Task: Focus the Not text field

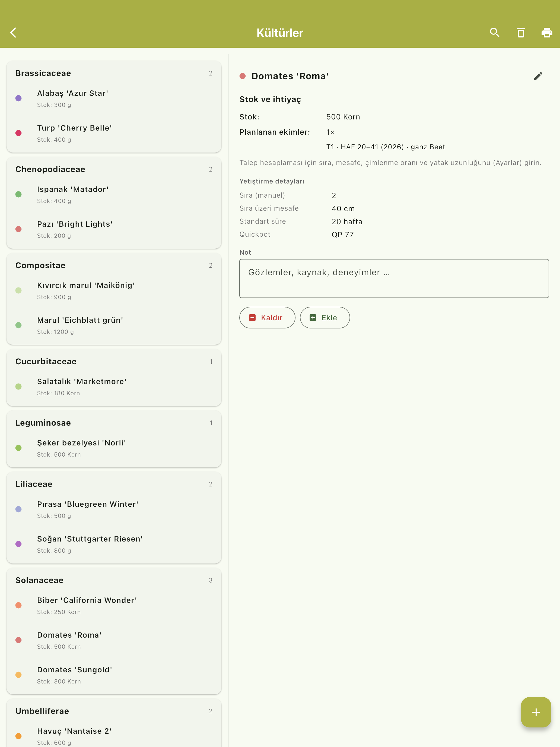Action: 394,278
